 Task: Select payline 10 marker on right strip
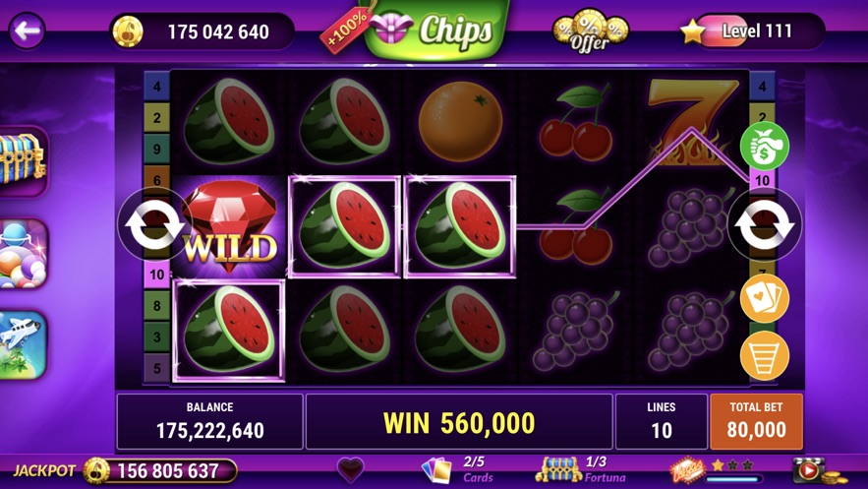pos(762,180)
